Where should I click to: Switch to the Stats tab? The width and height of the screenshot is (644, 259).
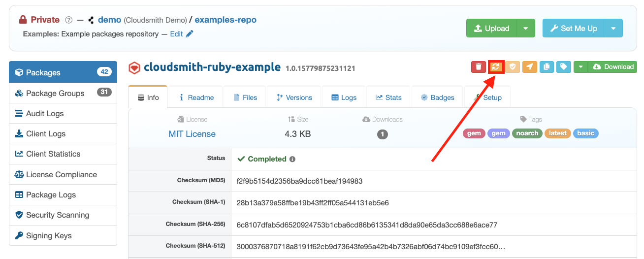tap(388, 97)
